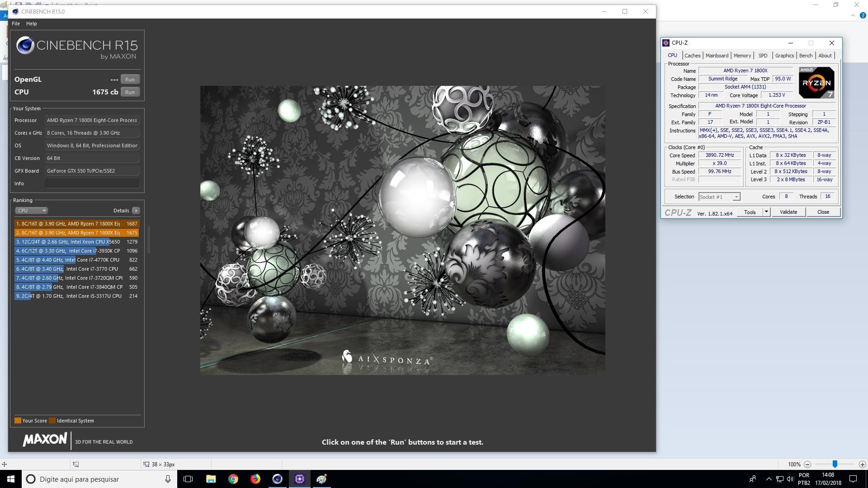
Task: Select Core i7-3720QM ranking row
Action: click(76, 278)
